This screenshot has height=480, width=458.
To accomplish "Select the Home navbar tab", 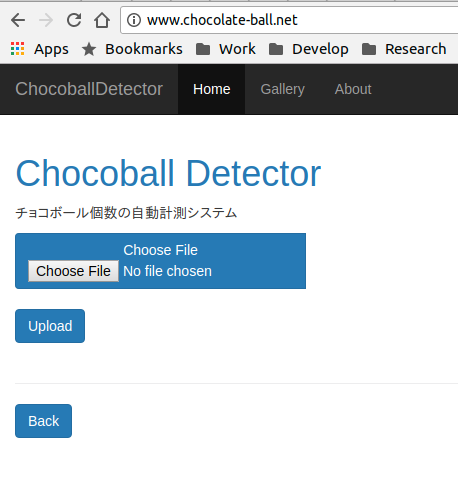I will (x=212, y=89).
